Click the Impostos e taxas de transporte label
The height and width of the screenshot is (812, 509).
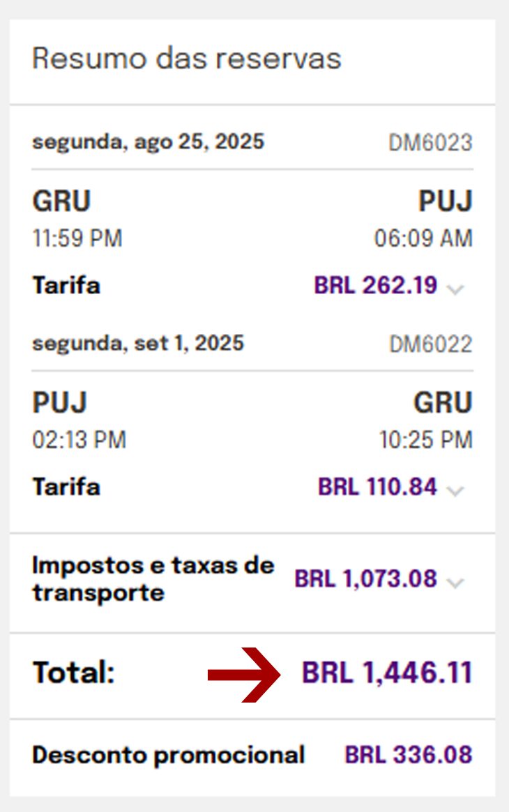tap(153, 579)
